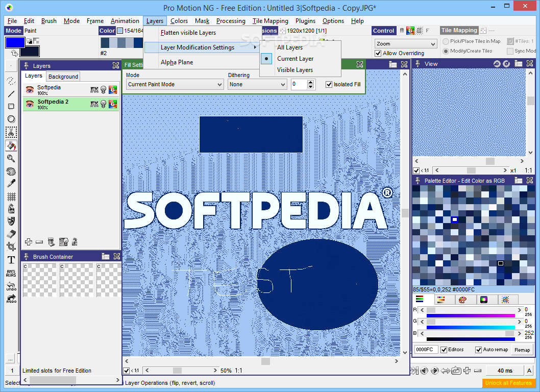
Task: Open Palette Editor panel options menu icon
Action: point(518,180)
